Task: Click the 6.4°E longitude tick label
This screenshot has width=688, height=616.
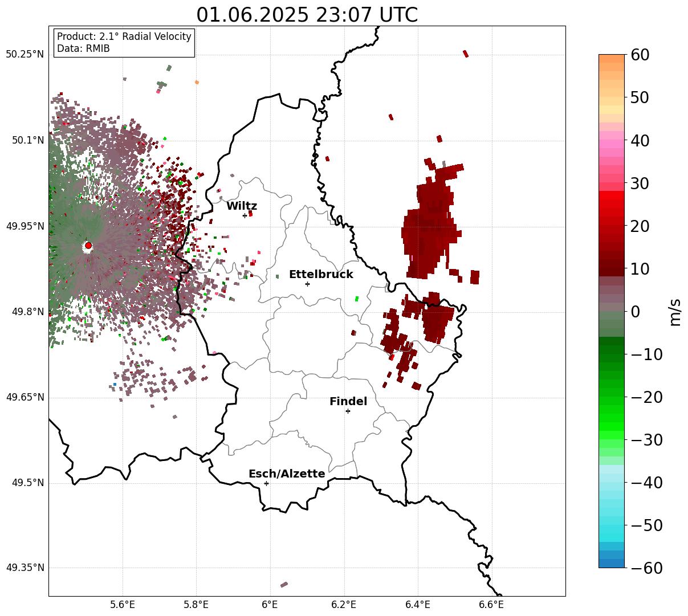Action: (x=418, y=605)
